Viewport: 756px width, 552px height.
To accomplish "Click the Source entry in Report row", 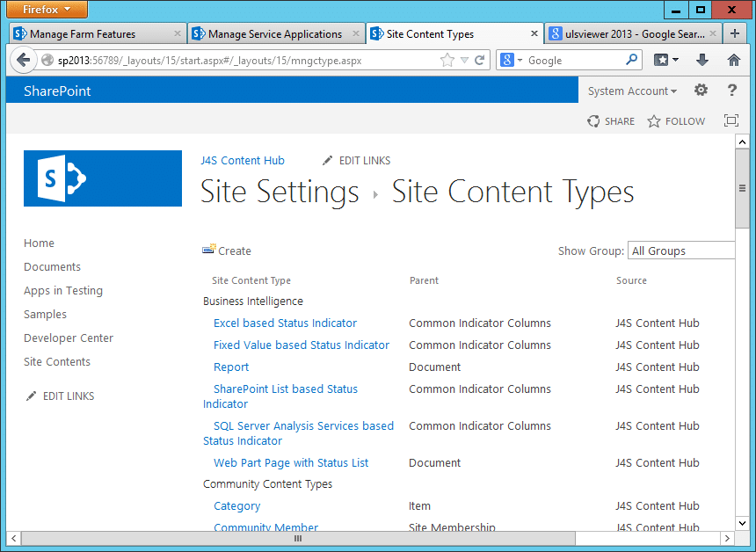I will (658, 367).
